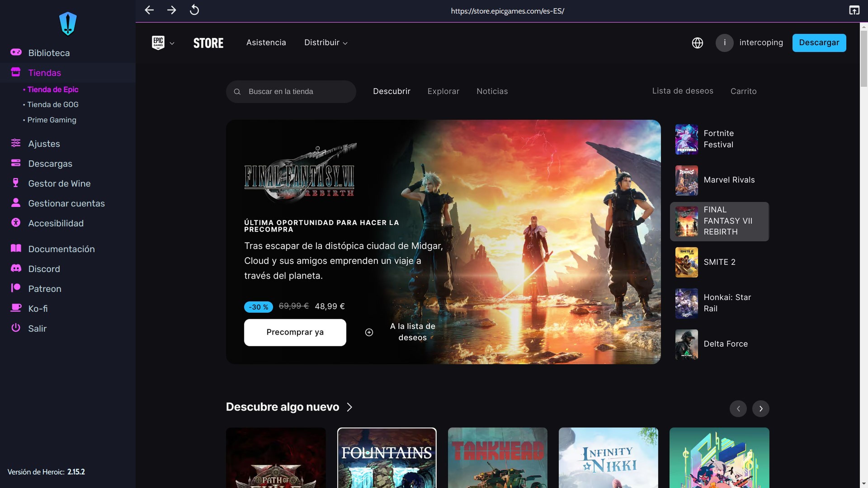Click the Heroic shield logo

(68, 24)
